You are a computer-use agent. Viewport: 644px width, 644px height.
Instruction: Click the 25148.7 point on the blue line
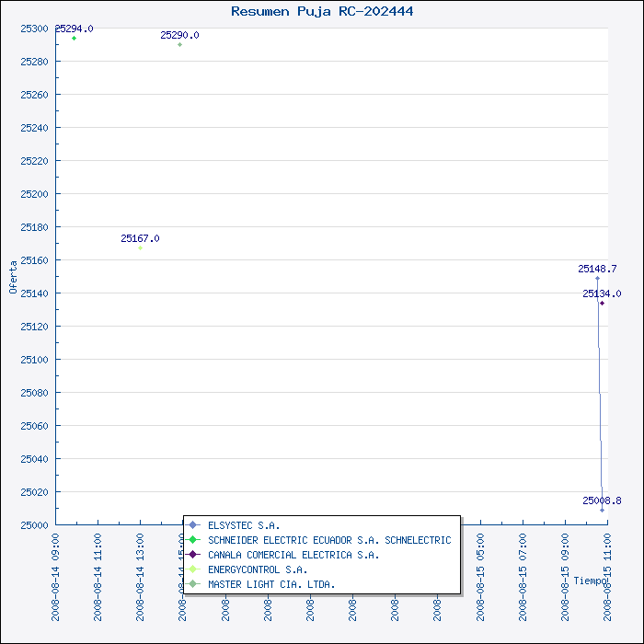[x=597, y=278]
